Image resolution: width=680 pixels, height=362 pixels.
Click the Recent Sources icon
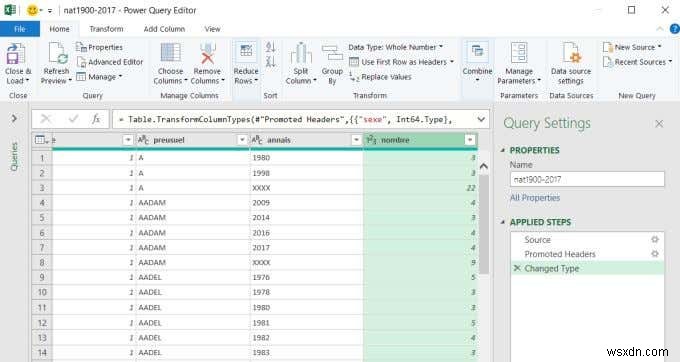point(608,62)
